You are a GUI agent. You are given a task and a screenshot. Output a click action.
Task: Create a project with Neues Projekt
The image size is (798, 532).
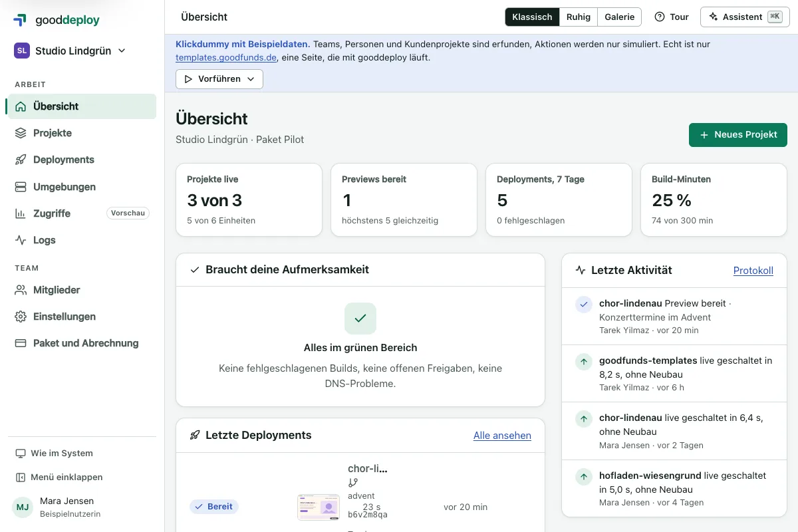[738, 134]
